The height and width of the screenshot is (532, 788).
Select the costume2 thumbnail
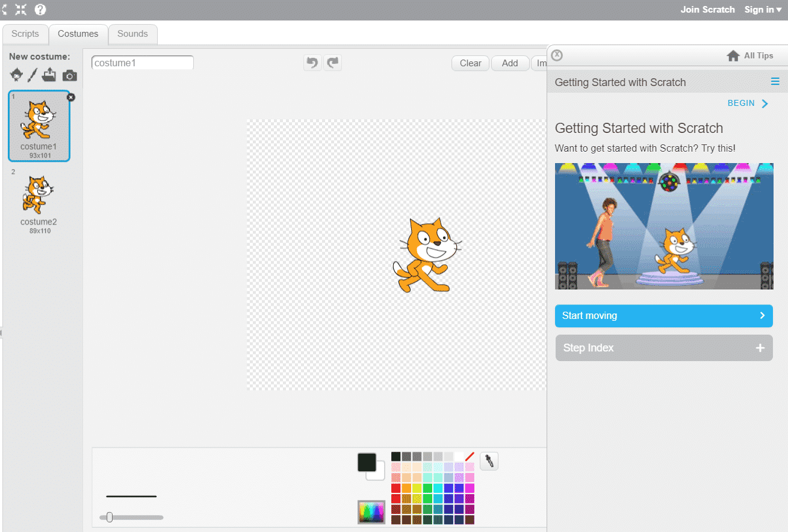click(x=39, y=200)
